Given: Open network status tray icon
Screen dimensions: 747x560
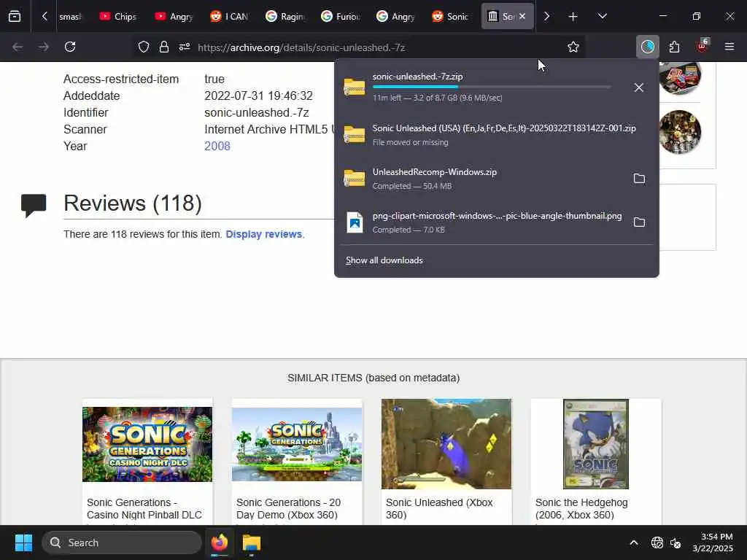Looking at the screenshot, I should (x=657, y=542).
